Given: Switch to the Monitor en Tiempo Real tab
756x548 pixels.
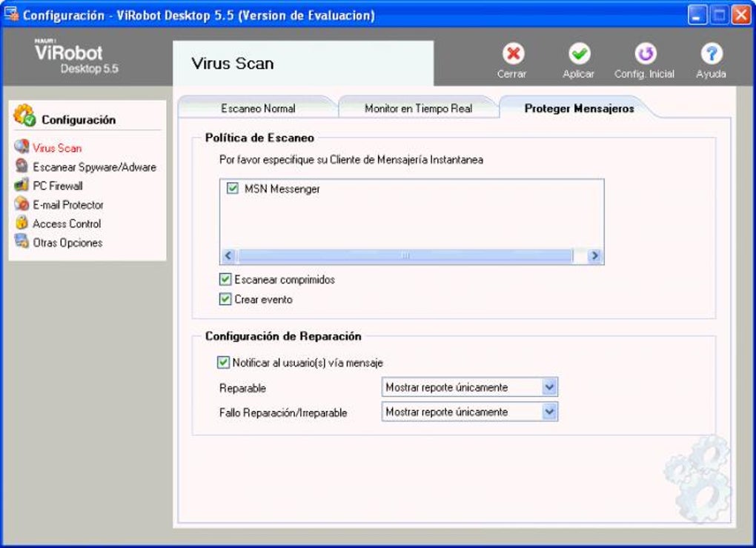Looking at the screenshot, I should coord(418,107).
